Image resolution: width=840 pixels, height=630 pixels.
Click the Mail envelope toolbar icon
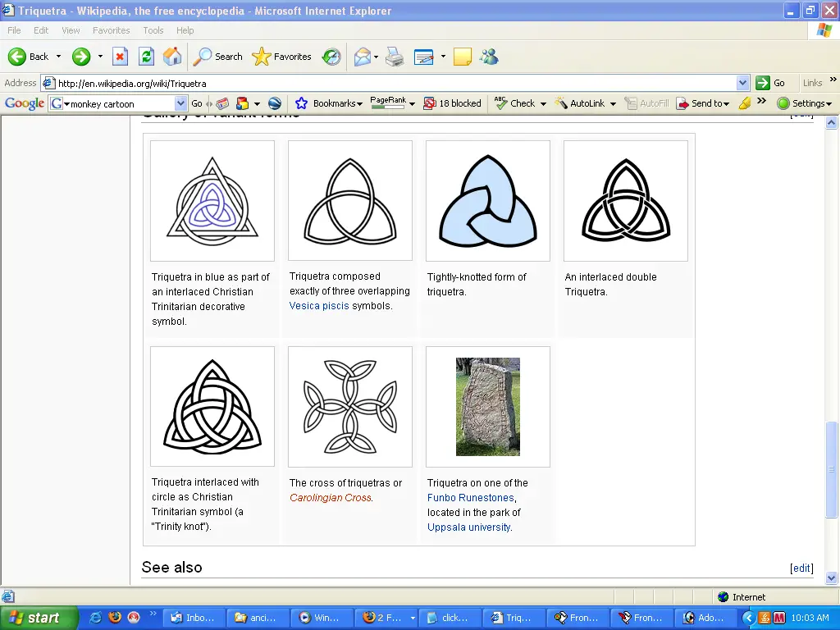[362, 57]
